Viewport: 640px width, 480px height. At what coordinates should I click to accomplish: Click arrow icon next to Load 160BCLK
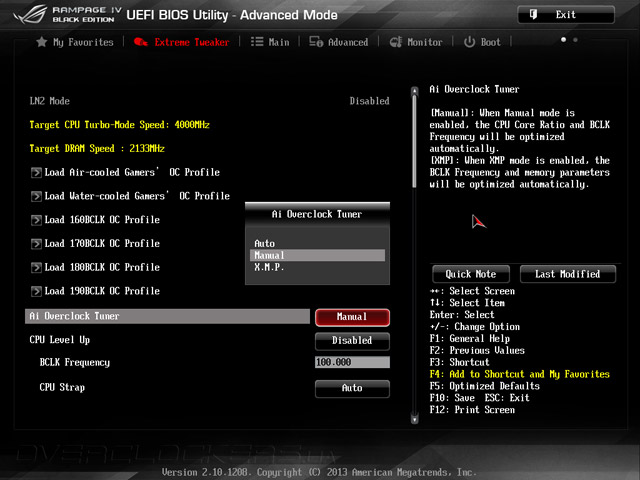pos(36,220)
